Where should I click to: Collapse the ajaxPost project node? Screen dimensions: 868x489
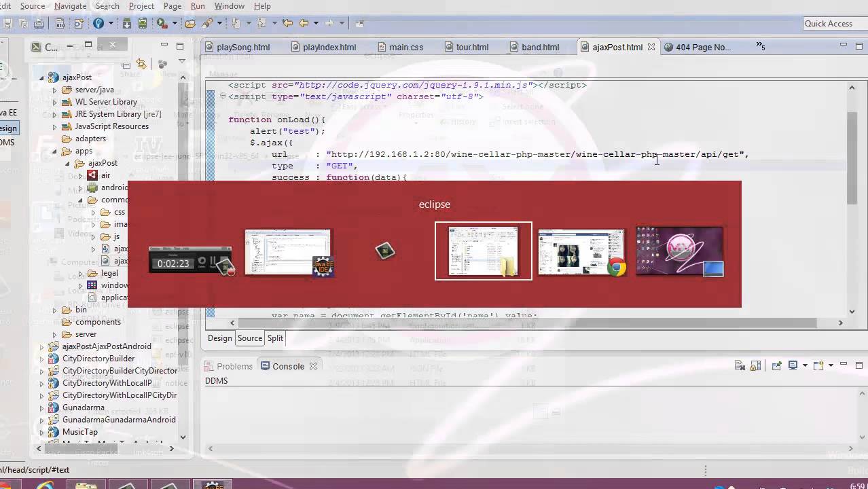coord(42,77)
